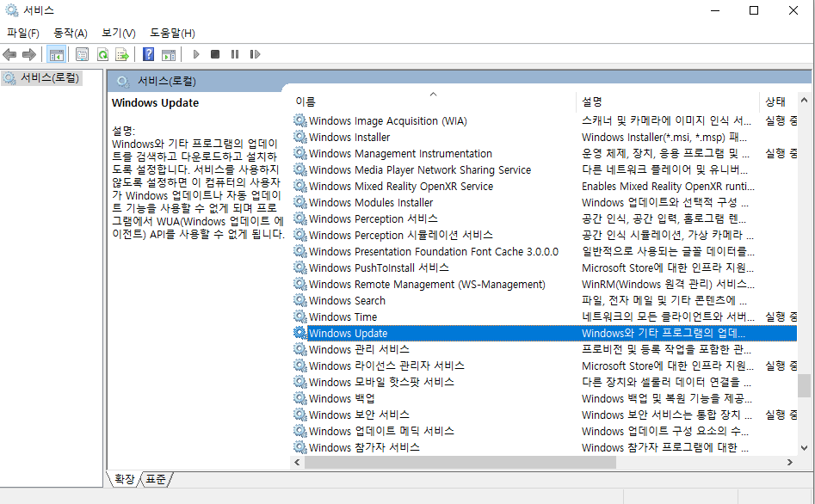The height and width of the screenshot is (504, 815).
Task: Click gear icon of Windows Installer row
Action: pos(299,137)
